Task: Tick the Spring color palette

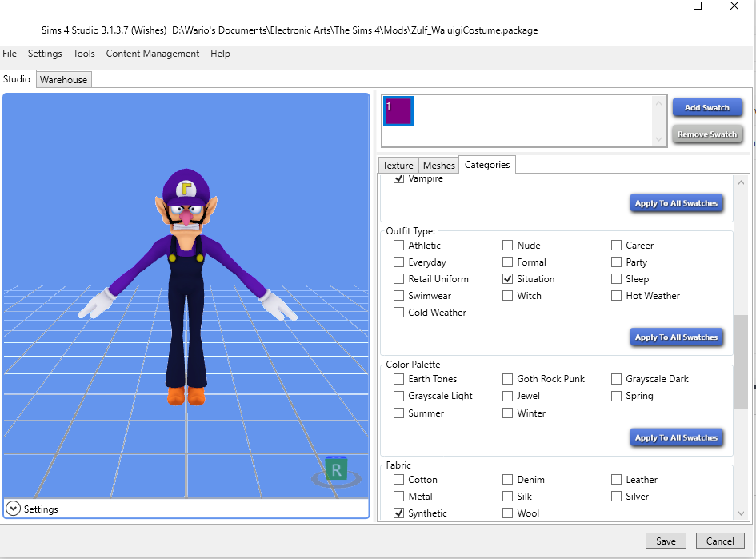Action: pos(616,396)
